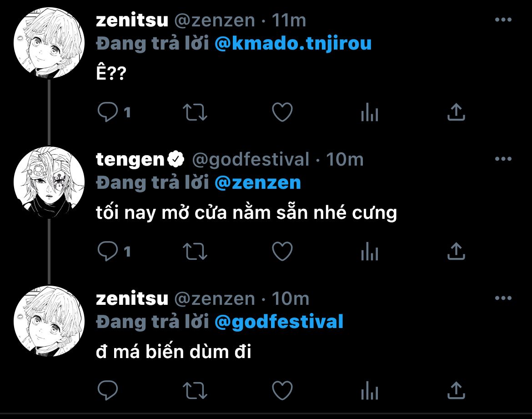Reply to zenitsu's "Ê??" tweet
This screenshot has width=532, height=419.
pyautogui.click(x=108, y=112)
